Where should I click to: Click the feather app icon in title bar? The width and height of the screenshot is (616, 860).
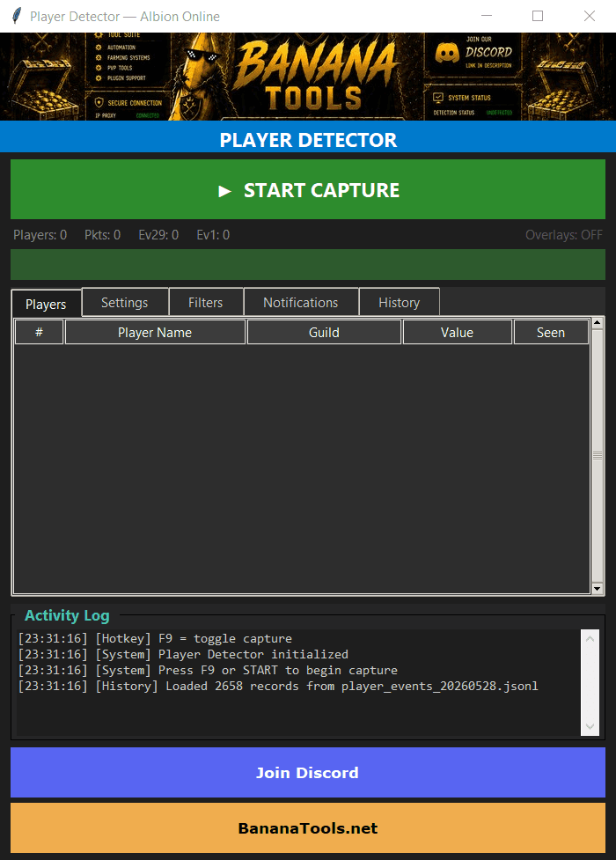(x=17, y=16)
